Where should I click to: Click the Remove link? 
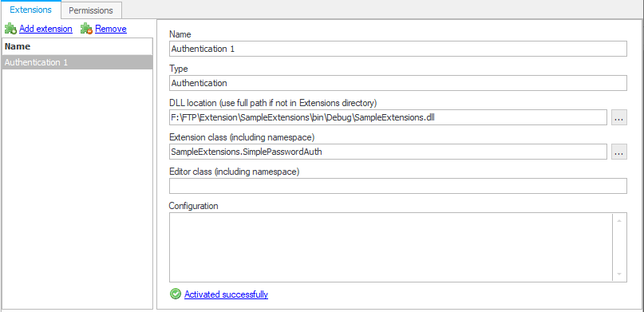point(111,29)
